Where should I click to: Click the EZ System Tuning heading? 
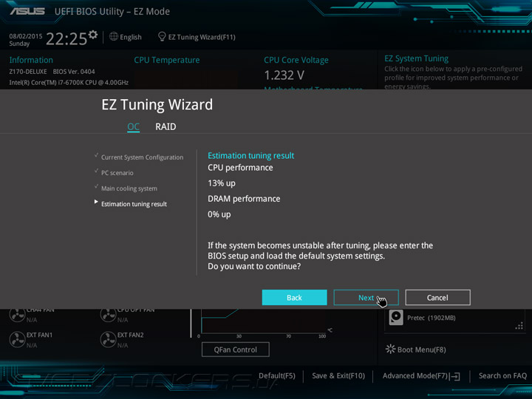(x=416, y=58)
